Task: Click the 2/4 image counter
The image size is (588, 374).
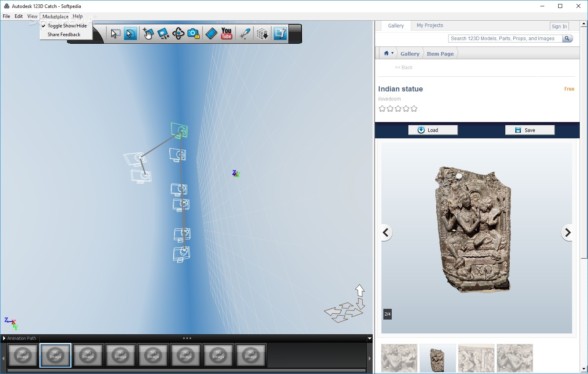Action: tap(387, 314)
